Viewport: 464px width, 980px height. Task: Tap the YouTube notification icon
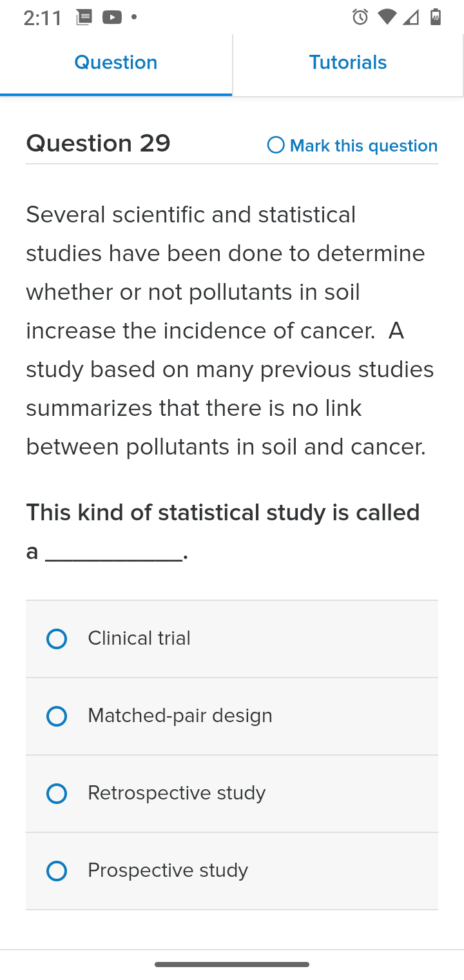112,17
